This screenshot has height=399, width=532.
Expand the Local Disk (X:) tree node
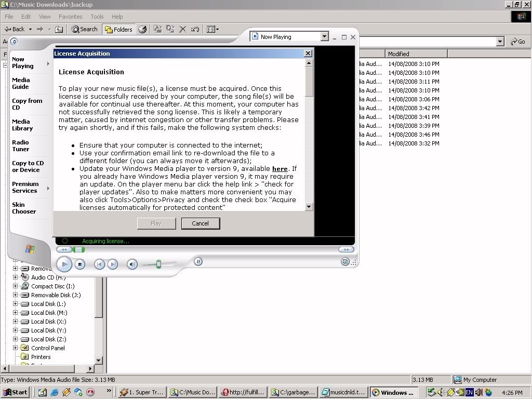(x=15, y=321)
